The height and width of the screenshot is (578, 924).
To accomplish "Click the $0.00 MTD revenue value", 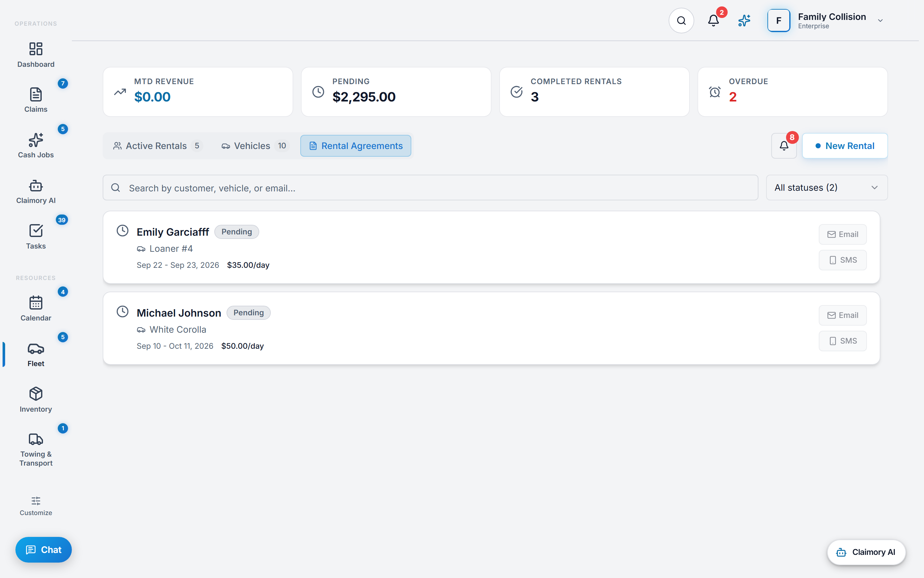I will coord(152,97).
